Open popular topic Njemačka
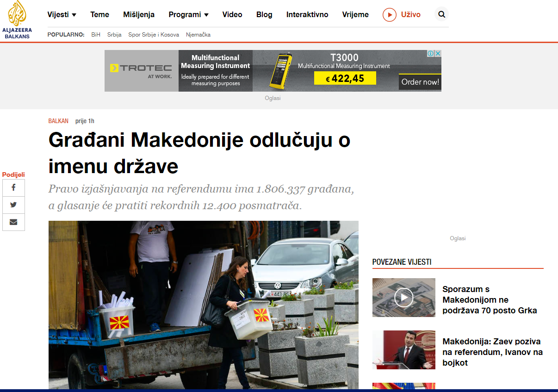Image resolution: width=558 pixels, height=392 pixels. click(x=198, y=35)
